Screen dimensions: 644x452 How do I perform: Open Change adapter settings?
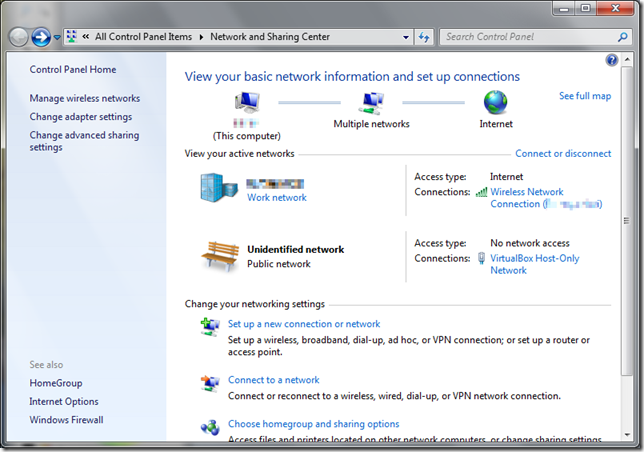point(81,117)
